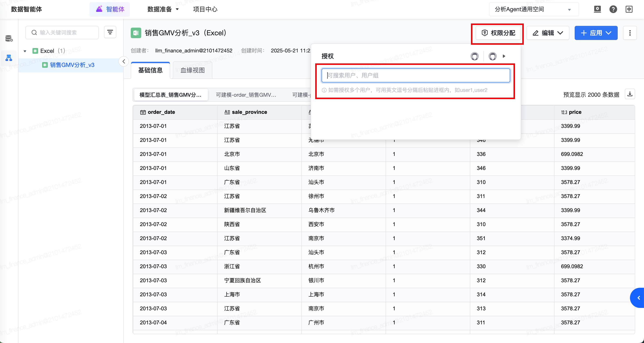The image size is (644, 343).
Task: Select the 可建模-order_销售GMV... sheet tab
Action: coord(246,95)
